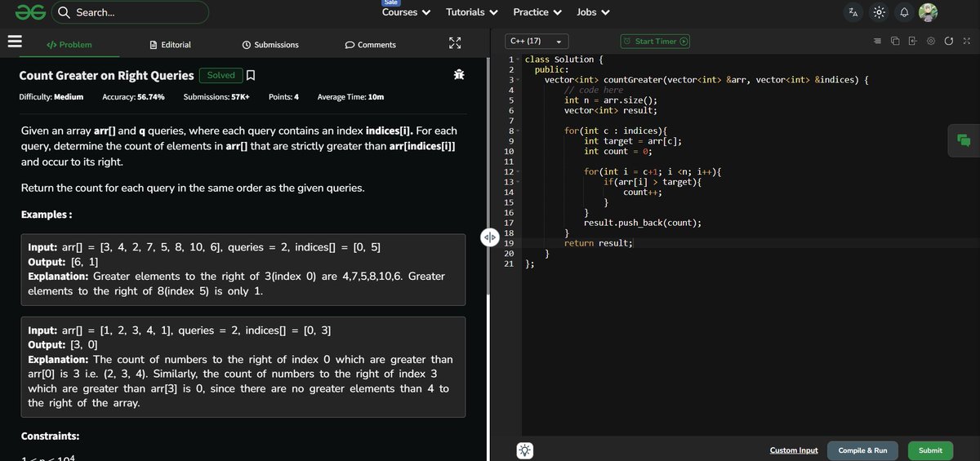Open the green chat widget
The height and width of the screenshot is (461, 980).
coord(964,140)
